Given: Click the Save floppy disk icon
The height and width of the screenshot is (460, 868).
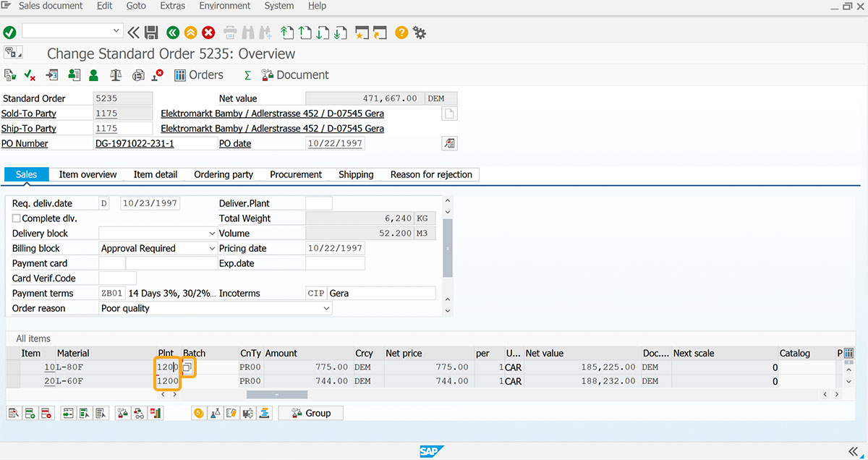Looking at the screenshot, I should [x=151, y=32].
